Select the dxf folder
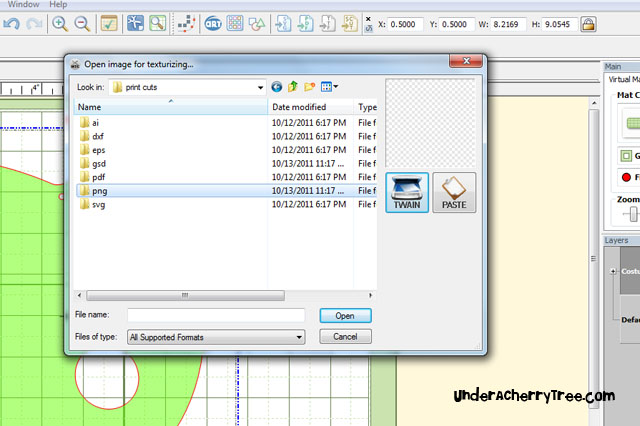Viewport: 640px width, 426px height. (226, 136)
